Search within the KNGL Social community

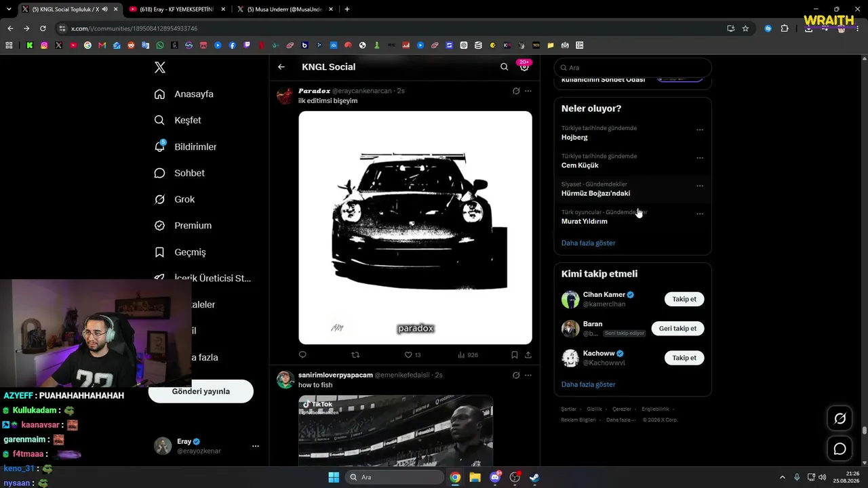coord(504,67)
